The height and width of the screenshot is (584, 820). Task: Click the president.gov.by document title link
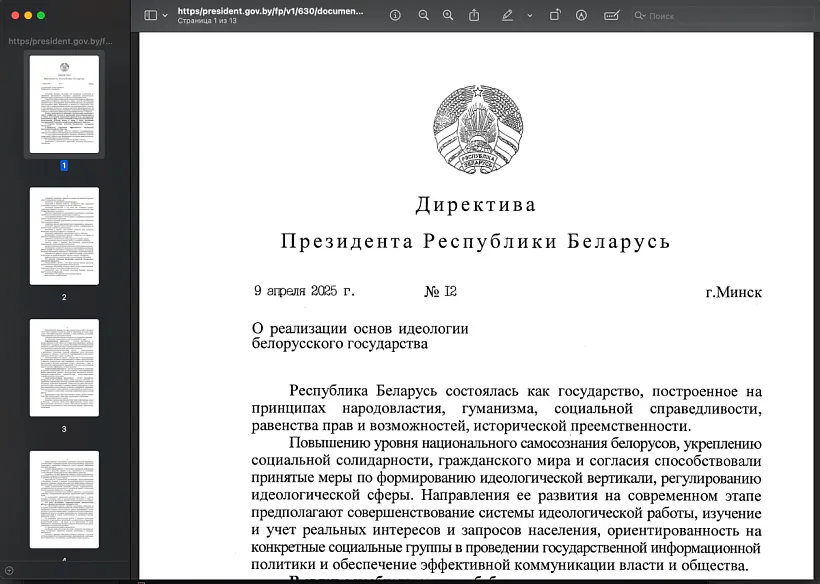[253, 11]
